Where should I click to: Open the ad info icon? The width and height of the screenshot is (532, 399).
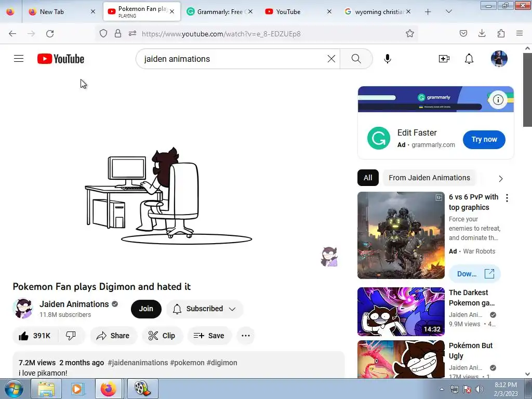[x=498, y=100]
